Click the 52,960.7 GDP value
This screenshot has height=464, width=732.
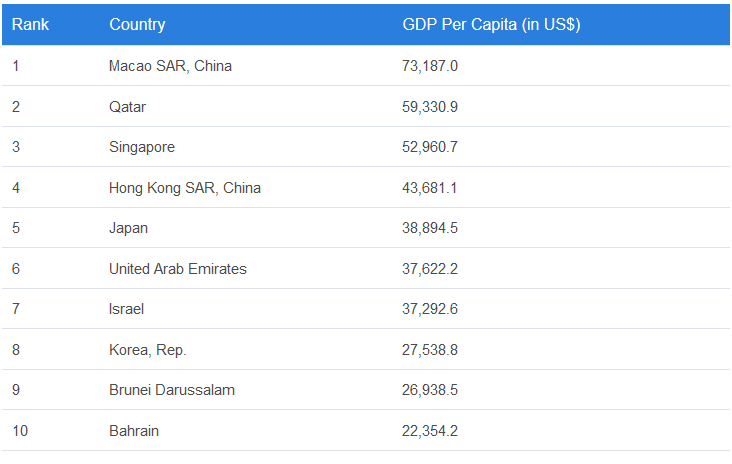[430, 147]
